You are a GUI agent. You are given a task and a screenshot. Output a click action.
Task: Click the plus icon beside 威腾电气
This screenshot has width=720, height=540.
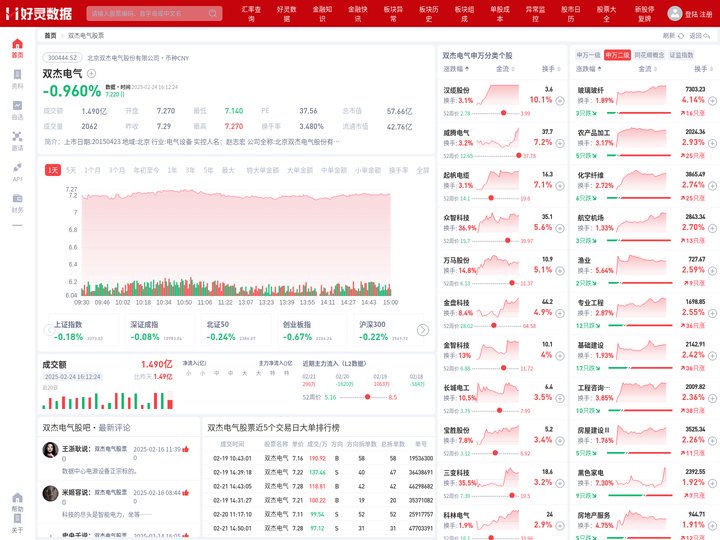[x=560, y=143]
